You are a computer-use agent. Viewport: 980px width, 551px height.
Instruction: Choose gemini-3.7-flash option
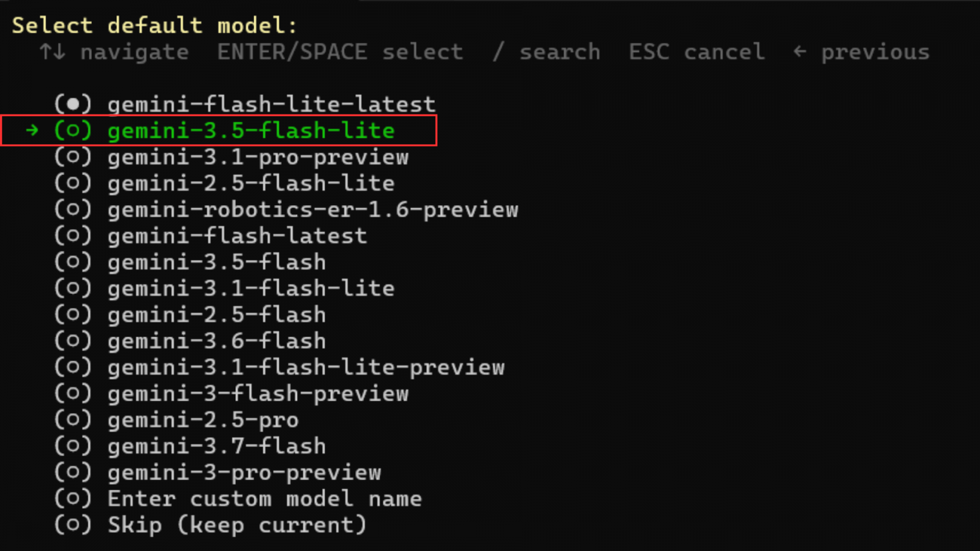pyautogui.click(x=190, y=446)
